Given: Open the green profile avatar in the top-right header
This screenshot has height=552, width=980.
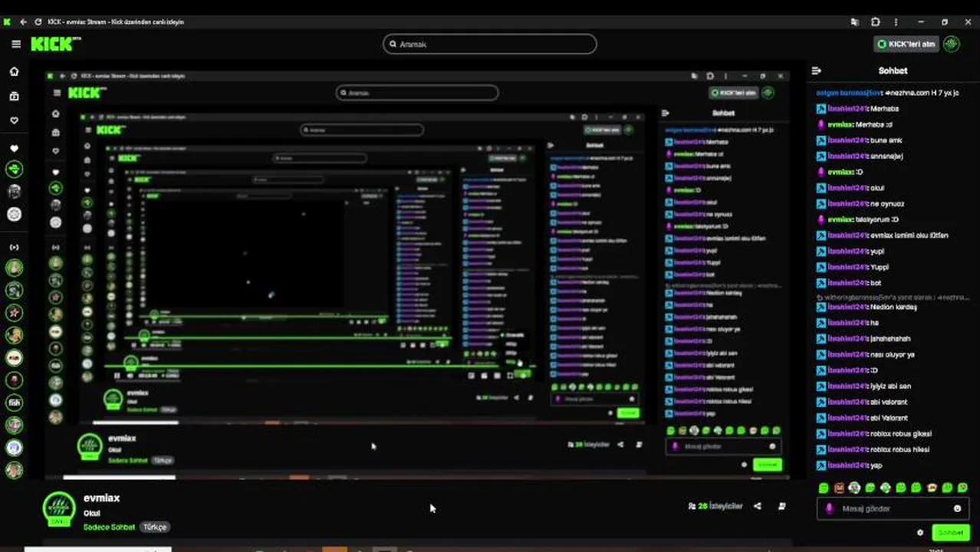Looking at the screenshot, I should (x=952, y=44).
